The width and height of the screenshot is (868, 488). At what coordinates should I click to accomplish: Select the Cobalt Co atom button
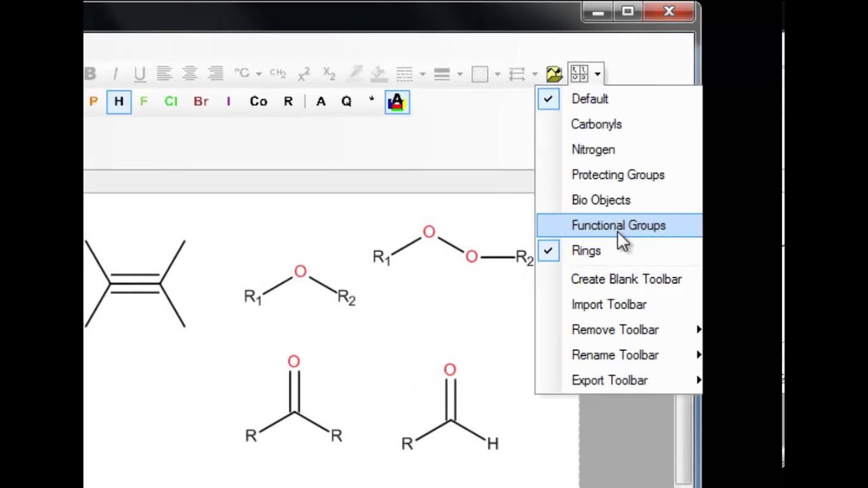[x=258, y=102]
